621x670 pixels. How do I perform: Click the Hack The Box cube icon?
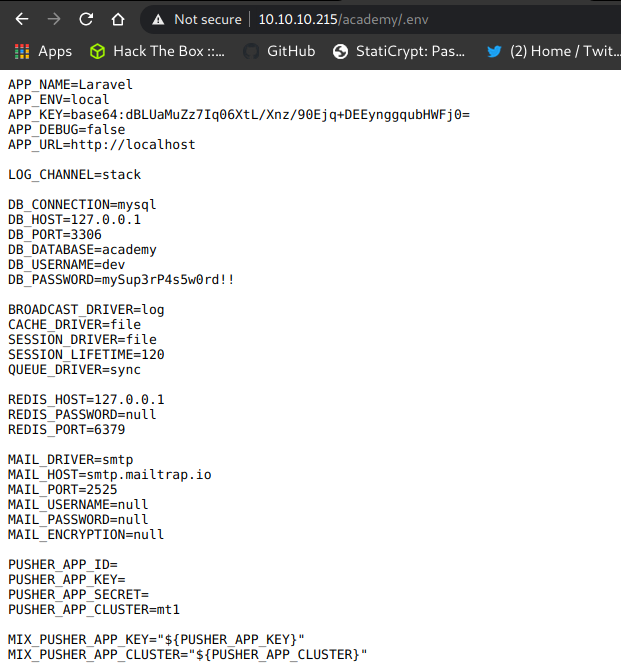click(97, 52)
